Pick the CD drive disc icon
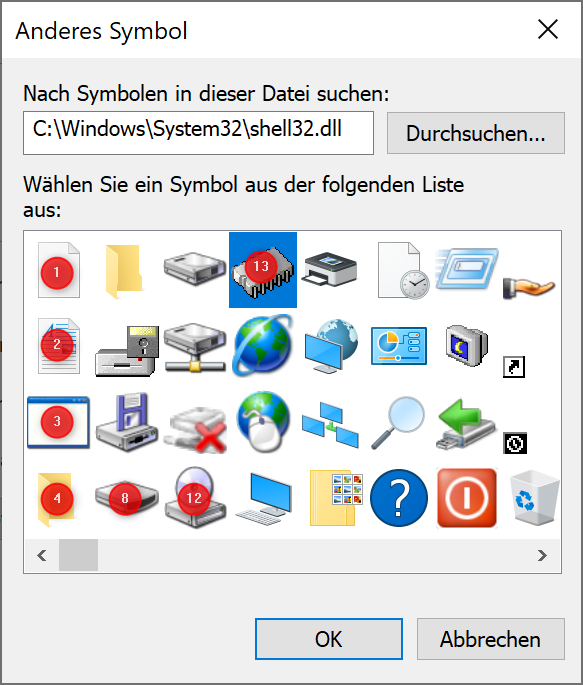Viewport: 583px width, 685px height. pyautogui.click(x=195, y=497)
